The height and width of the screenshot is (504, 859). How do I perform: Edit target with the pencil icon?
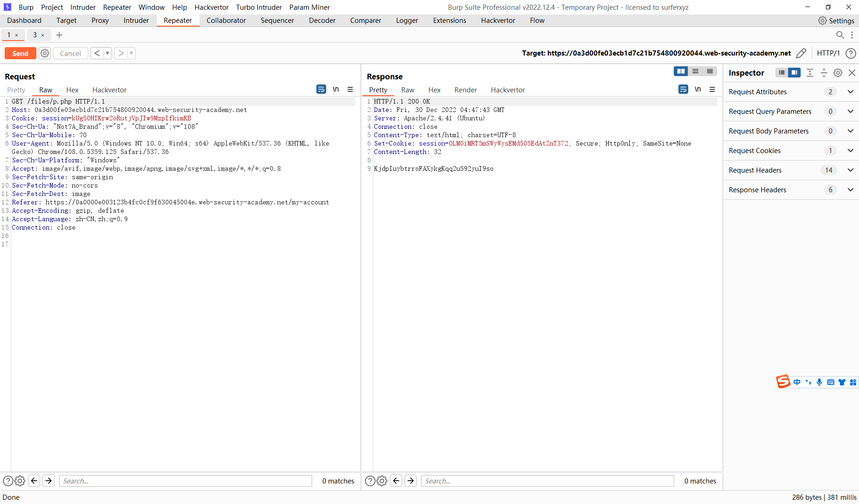tap(801, 53)
